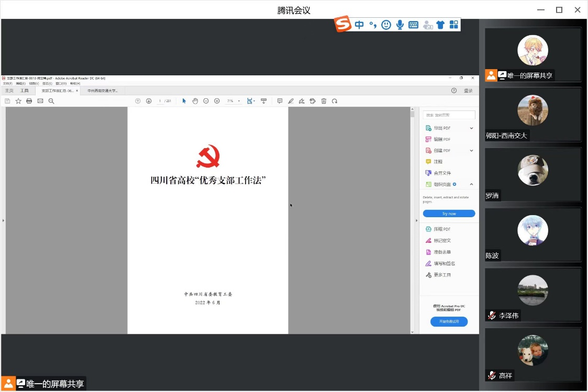This screenshot has height=392, width=588.
Task: Select the hand pan tool
Action: 195,101
